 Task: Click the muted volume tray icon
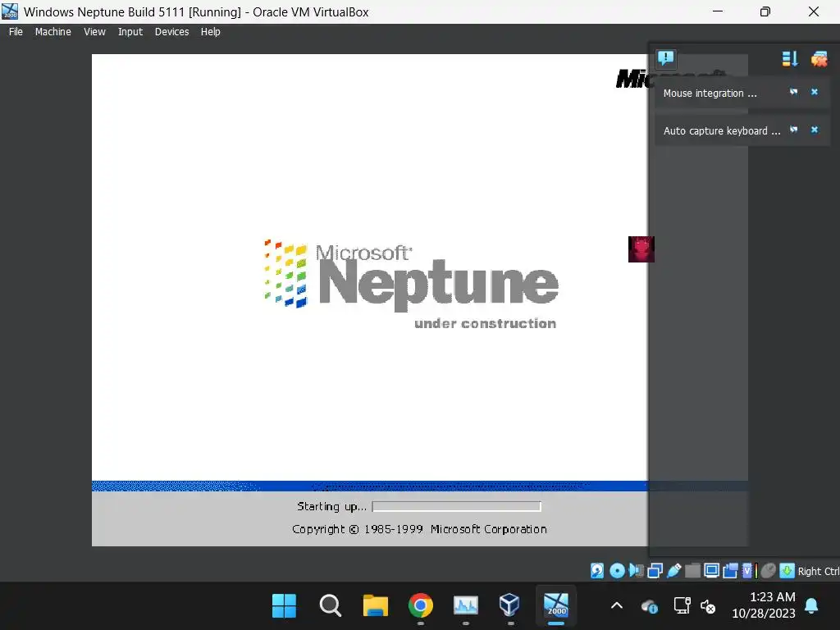pos(708,606)
